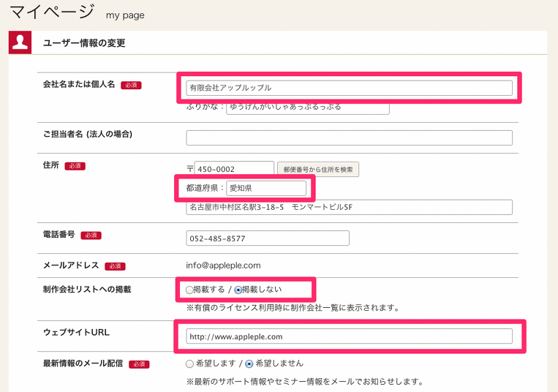Click the user profile icon beside ユーザー情報の変更

20,43
